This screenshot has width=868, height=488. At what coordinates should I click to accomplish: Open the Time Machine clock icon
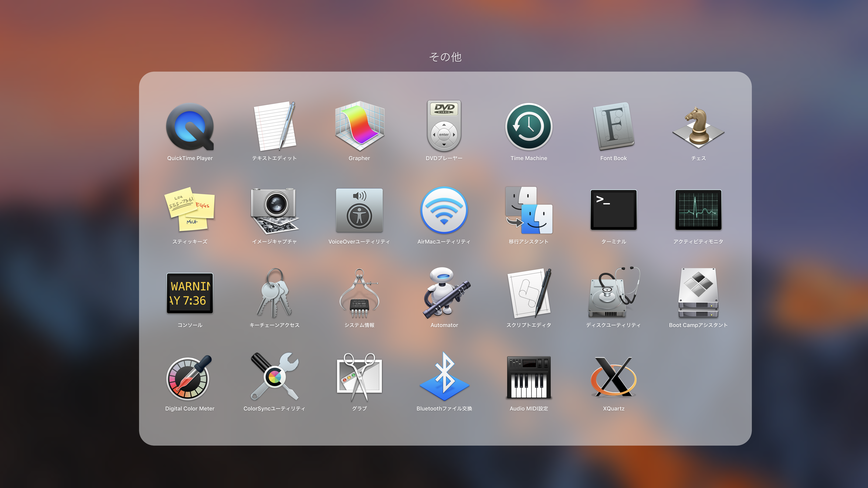pyautogui.click(x=529, y=127)
